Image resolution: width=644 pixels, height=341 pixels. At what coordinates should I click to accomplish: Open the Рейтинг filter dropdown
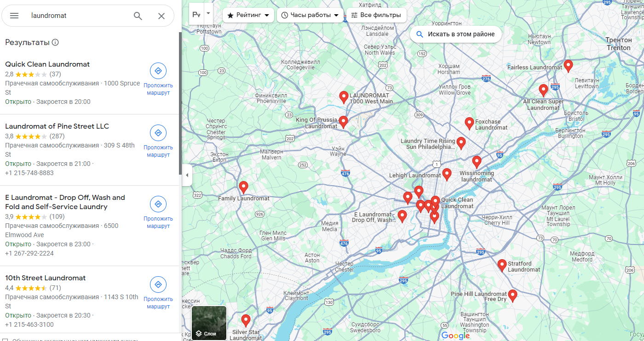click(x=248, y=15)
